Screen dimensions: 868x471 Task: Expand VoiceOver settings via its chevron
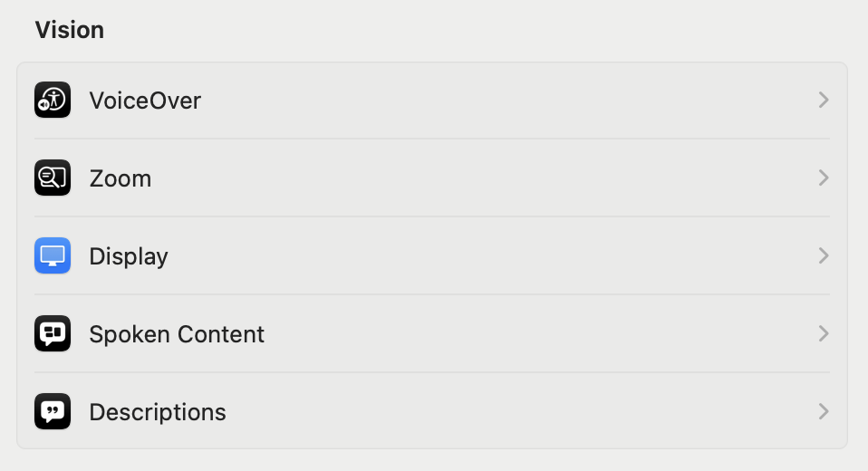click(823, 100)
